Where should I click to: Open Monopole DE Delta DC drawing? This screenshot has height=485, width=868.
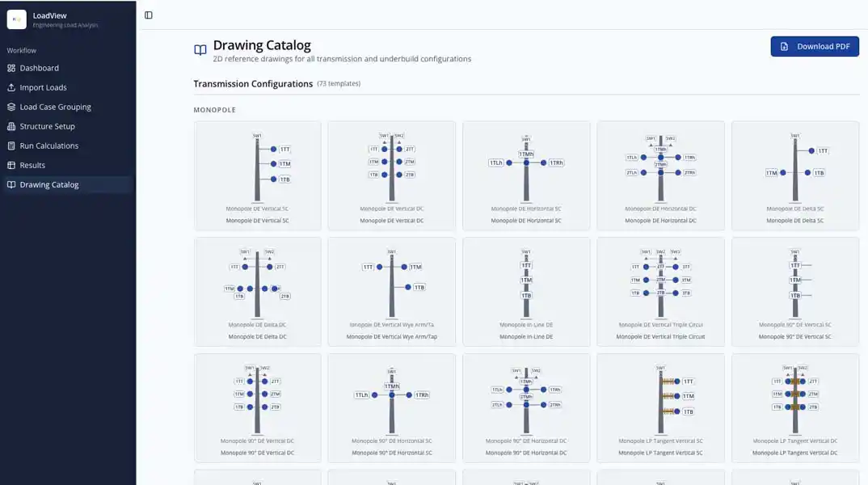pyautogui.click(x=258, y=292)
